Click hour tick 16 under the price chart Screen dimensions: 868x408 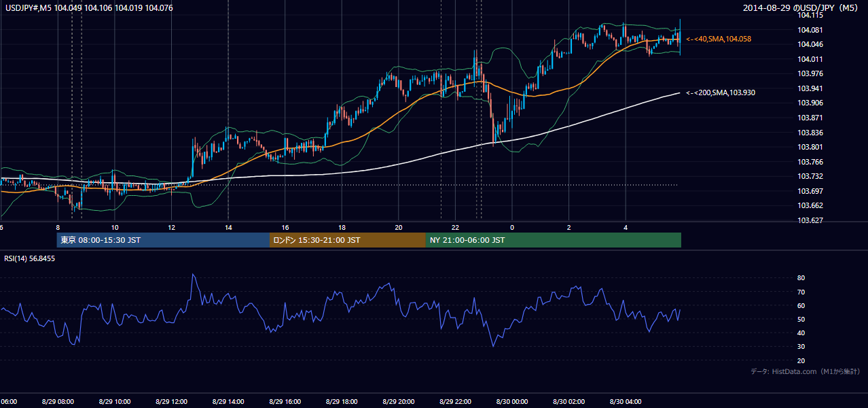(x=285, y=227)
